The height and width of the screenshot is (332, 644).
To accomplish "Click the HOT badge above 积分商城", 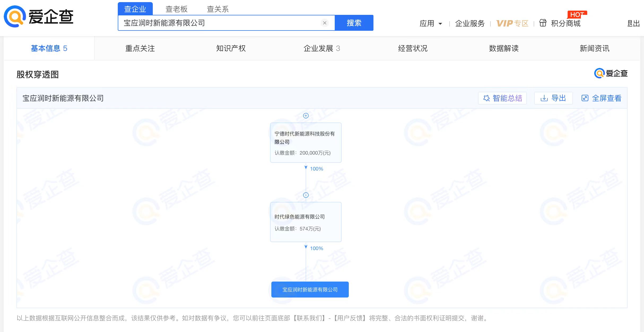I will (577, 14).
